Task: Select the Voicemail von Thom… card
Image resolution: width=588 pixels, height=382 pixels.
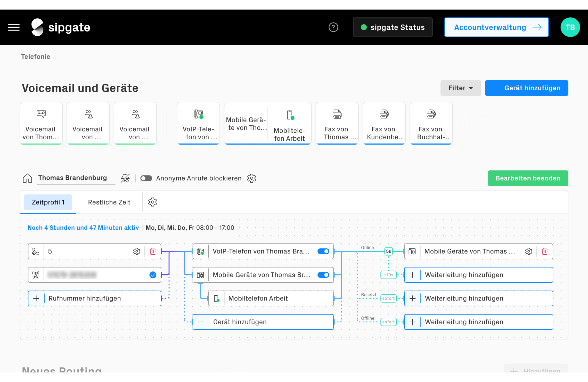Action: [x=41, y=123]
